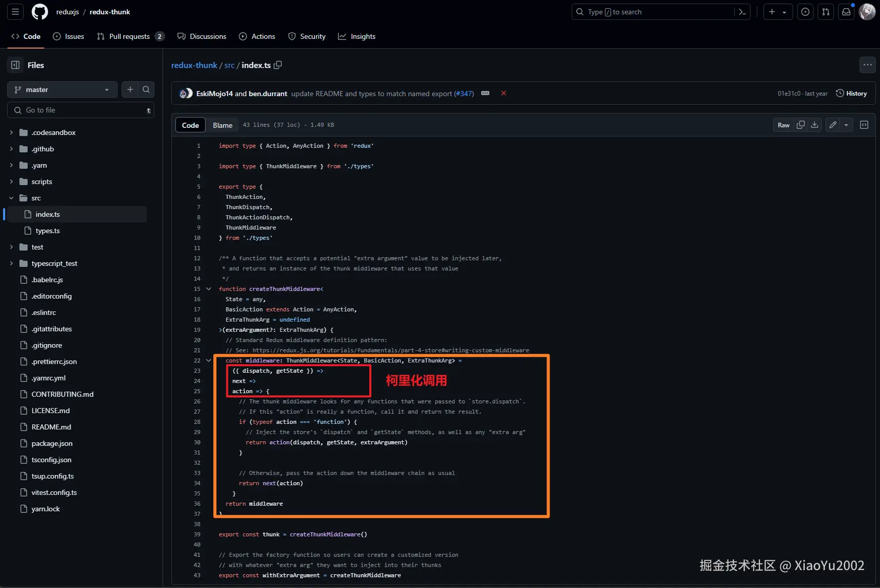Search files magnifier icon in tree
The width and height of the screenshot is (880, 588).
coord(146,89)
